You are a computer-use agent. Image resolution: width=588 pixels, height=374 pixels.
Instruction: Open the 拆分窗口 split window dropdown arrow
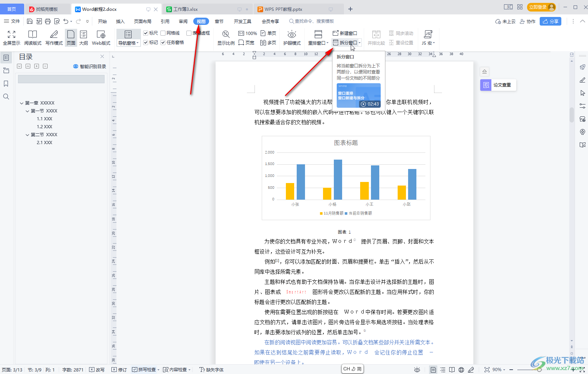(360, 43)
